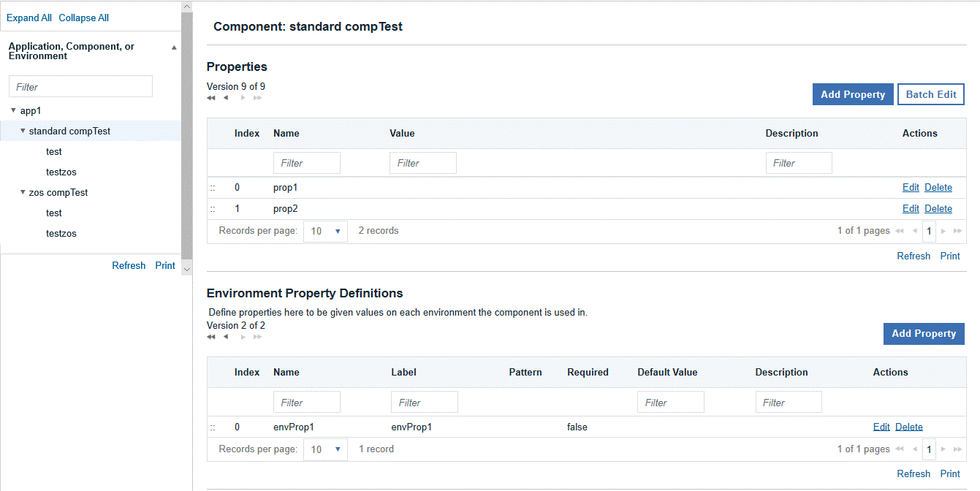Screen dimensions: 980x491
Task: Delete the prop2 property
Action: (x=938, y=208)
